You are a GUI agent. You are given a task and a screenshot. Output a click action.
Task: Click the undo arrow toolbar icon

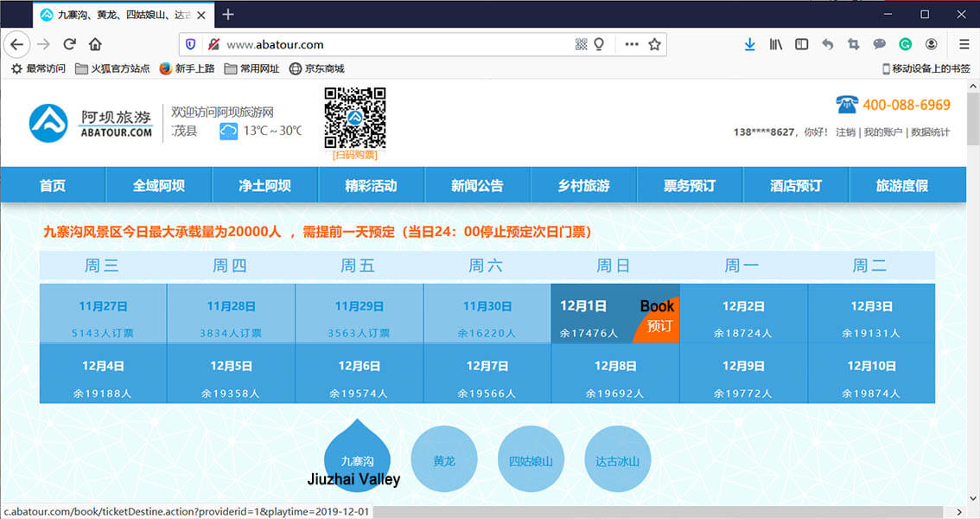tap(828, 44)
